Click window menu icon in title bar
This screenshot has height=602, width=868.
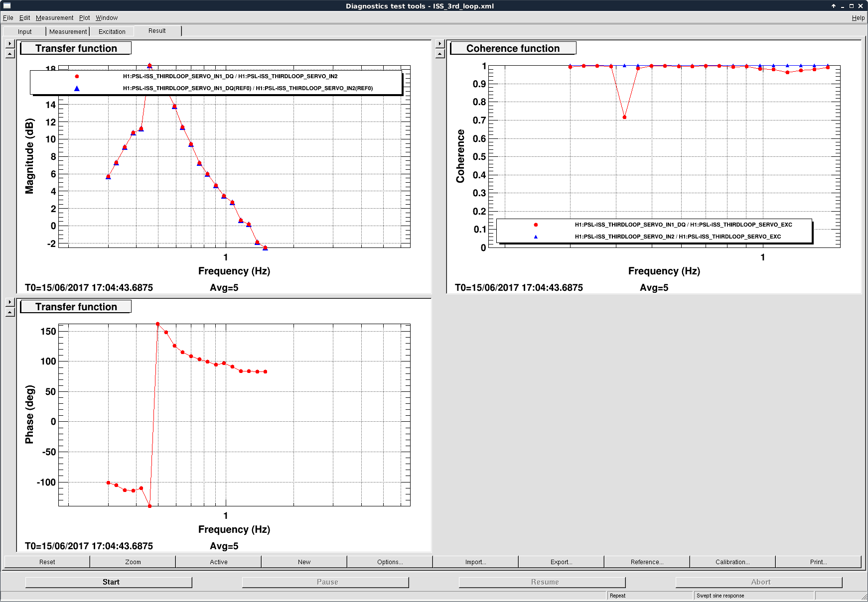click(x=6, y=6)
